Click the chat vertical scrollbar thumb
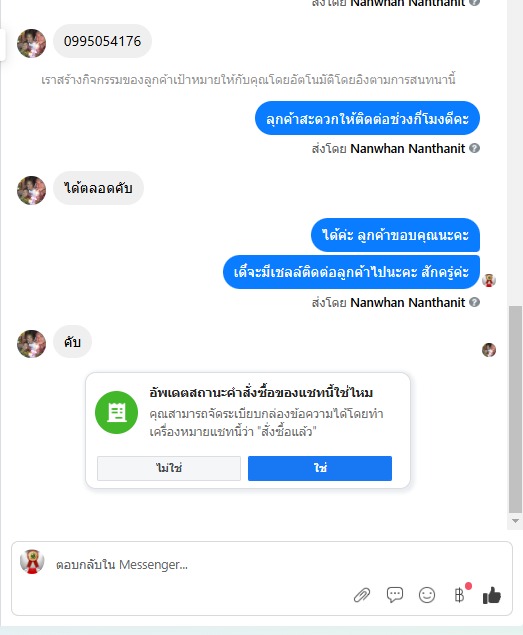523x635 pixels. click(x=515, y=409)
